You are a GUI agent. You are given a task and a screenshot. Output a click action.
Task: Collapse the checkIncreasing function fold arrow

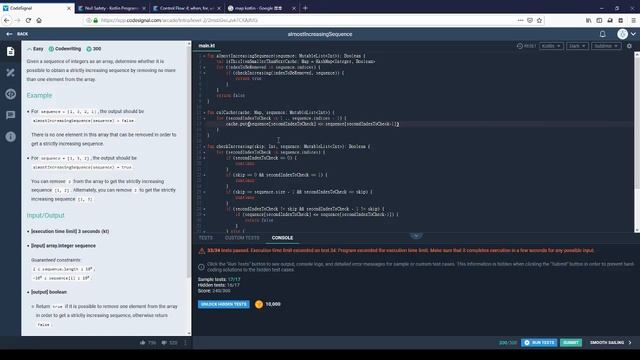tap(204, 146)
